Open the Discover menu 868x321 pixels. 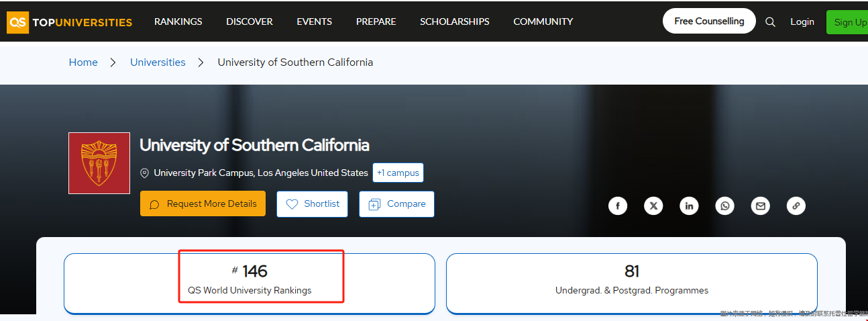pos(249,21)
